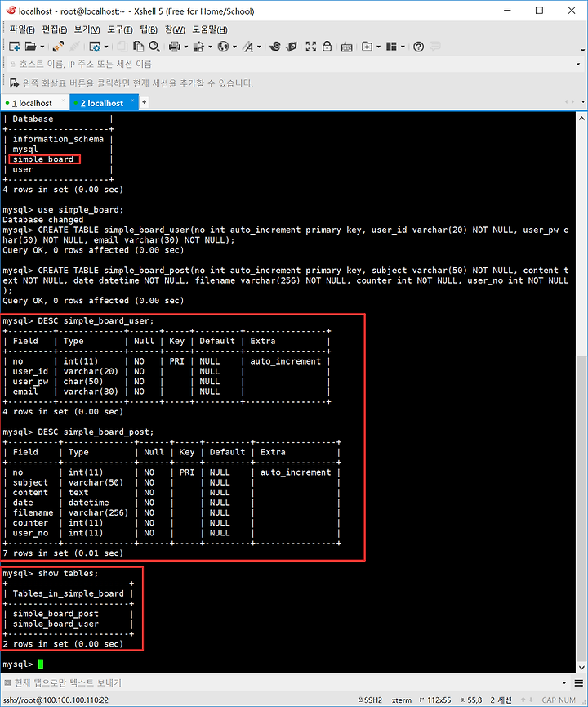This screenshot has height=707, width=588.
Task: Expand the Open Session dropdown arrow
Action: point(42,47)
